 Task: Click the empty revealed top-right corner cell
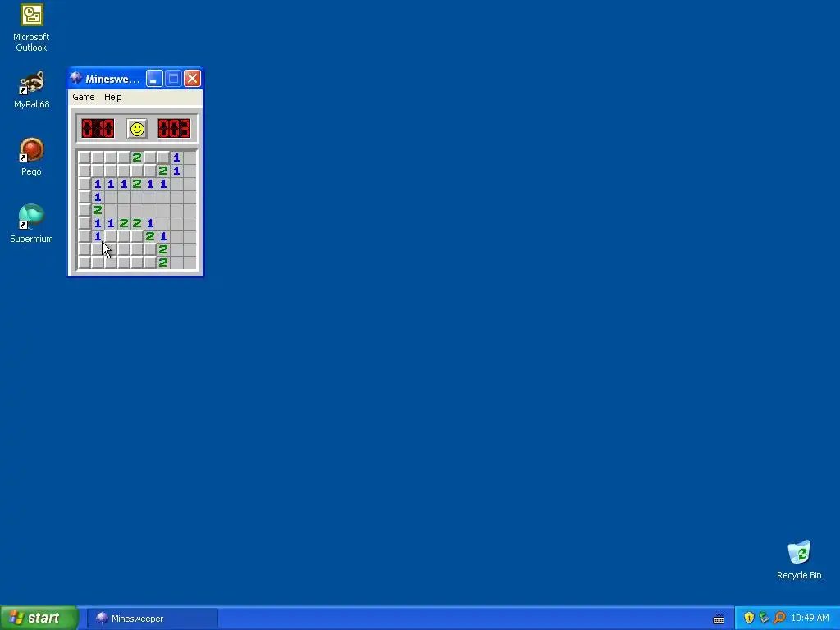coord(189,157)
